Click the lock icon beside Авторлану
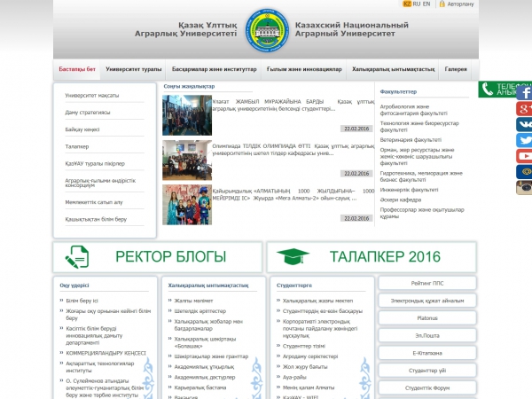532x399 pixels. [442, 4]
